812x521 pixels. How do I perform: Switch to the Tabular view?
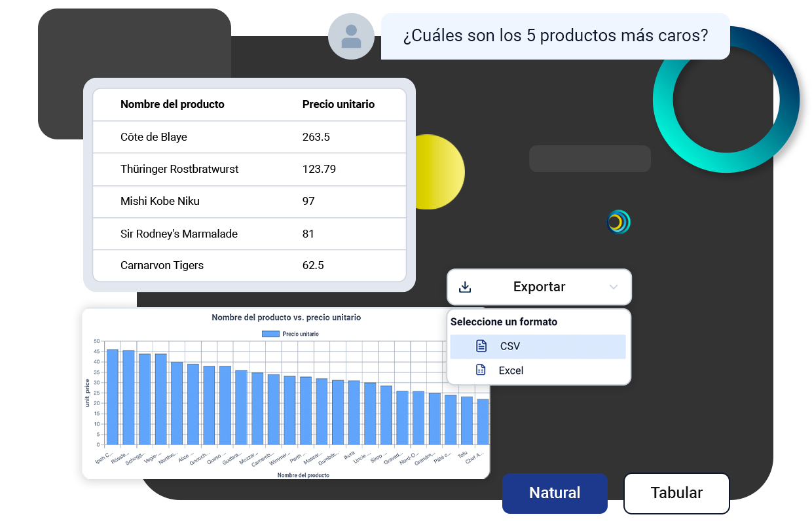click(676, 494)
